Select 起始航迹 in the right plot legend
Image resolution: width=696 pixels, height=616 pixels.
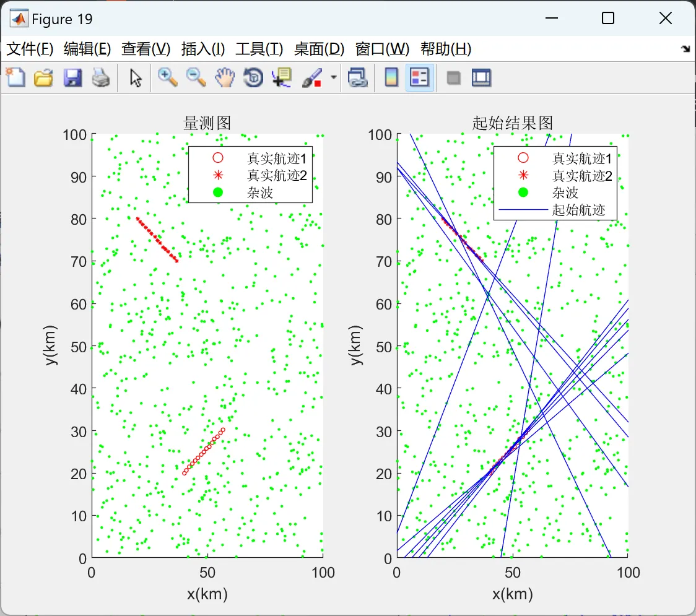click(578, 209)
